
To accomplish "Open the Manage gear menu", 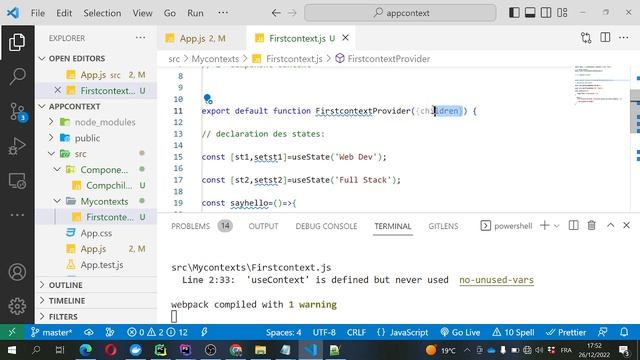I will point(17,306).
